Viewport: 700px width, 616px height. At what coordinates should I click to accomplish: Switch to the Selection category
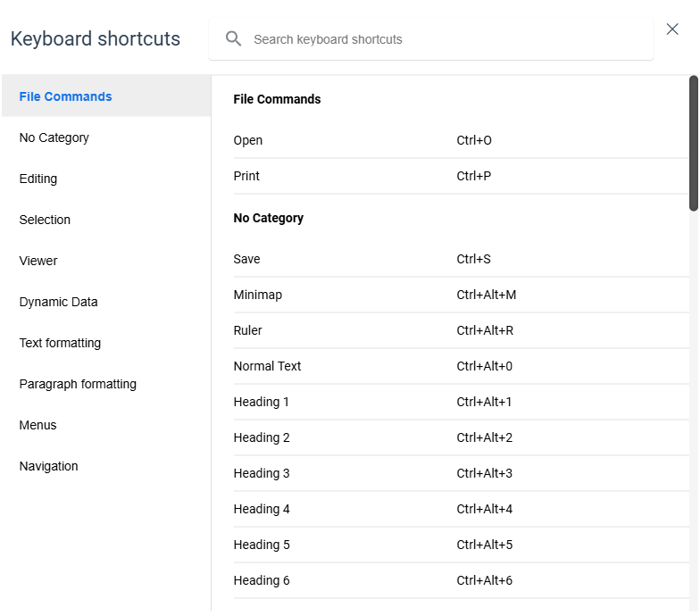pyautogui.click(x=106, y=220)
